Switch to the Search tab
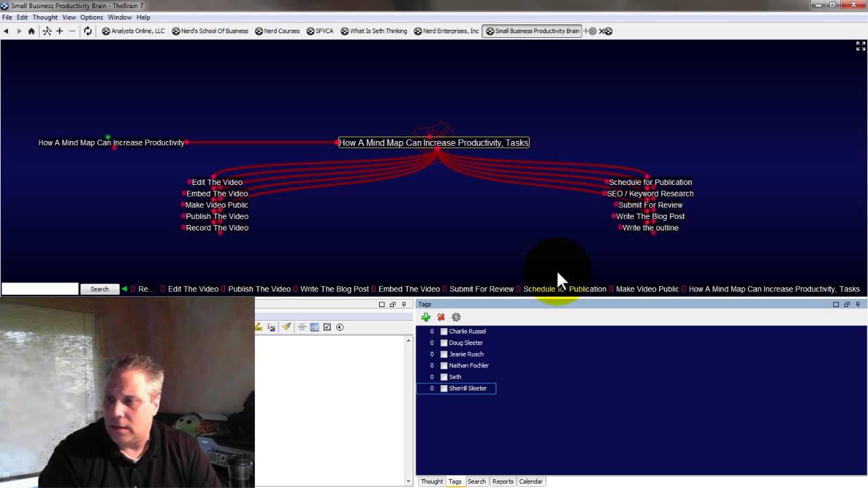Viewport: 868px width, 488px height. (476, 481)
